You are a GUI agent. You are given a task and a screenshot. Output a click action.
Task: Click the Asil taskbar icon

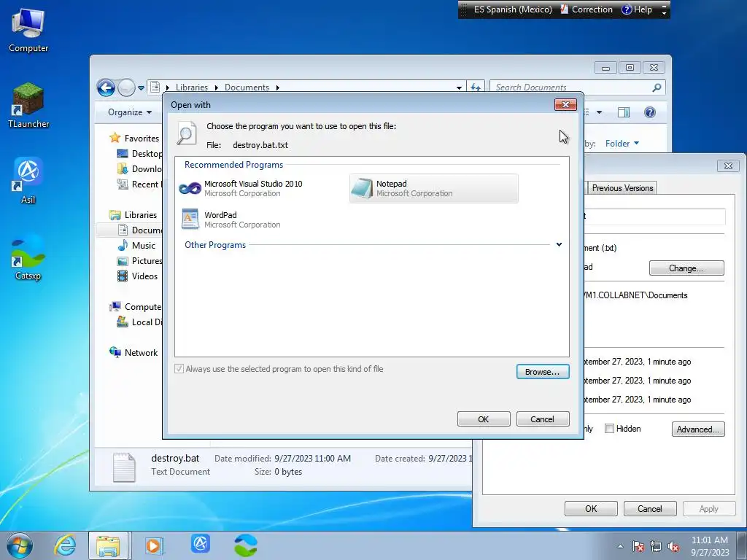[201, 544]
